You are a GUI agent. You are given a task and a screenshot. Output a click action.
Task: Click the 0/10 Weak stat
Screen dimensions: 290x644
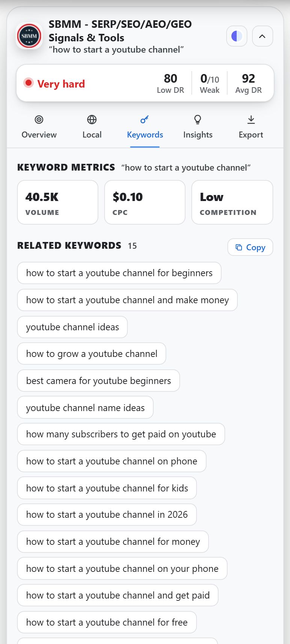click(x=210, y=83)
